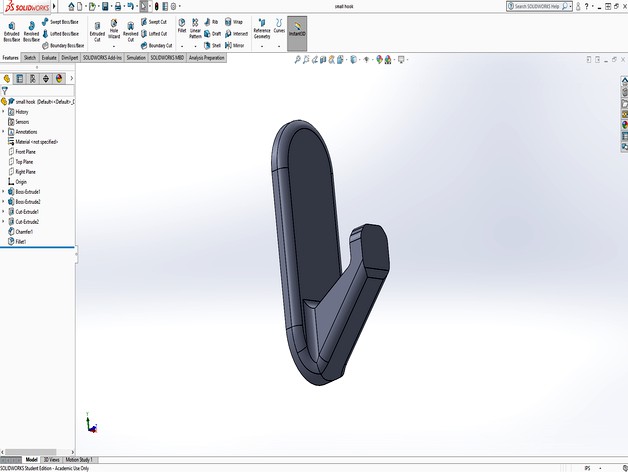This screenshot has width=628, height=472.
Task: Select the Chamfer1 feature in tree
Action: click(x=24, y=231)
